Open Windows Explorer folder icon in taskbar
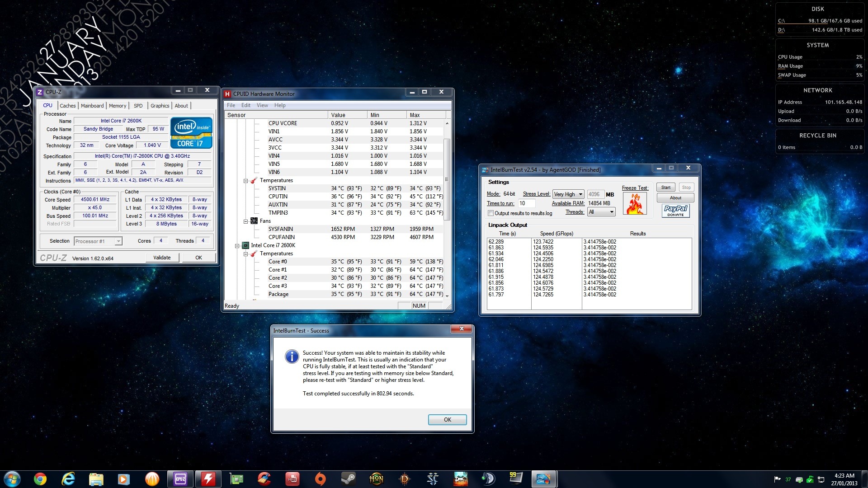The height and width of the screenshot is (488, 868). (96, 479)
